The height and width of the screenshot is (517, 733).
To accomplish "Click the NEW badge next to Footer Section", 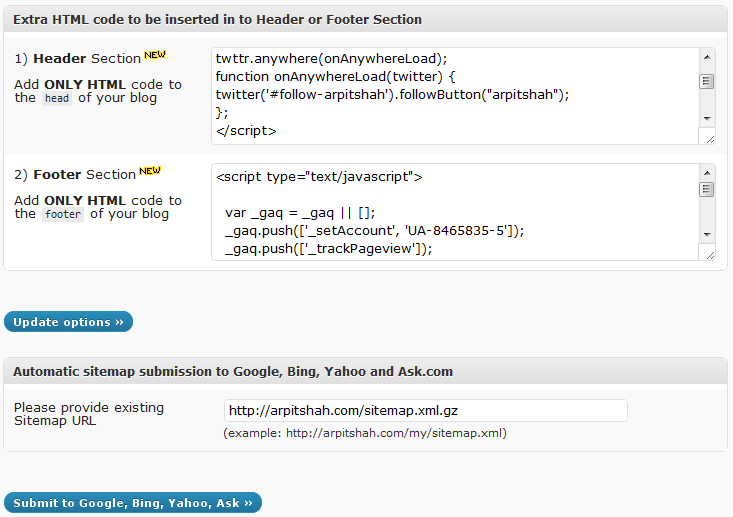I will (x=150, y=171).
